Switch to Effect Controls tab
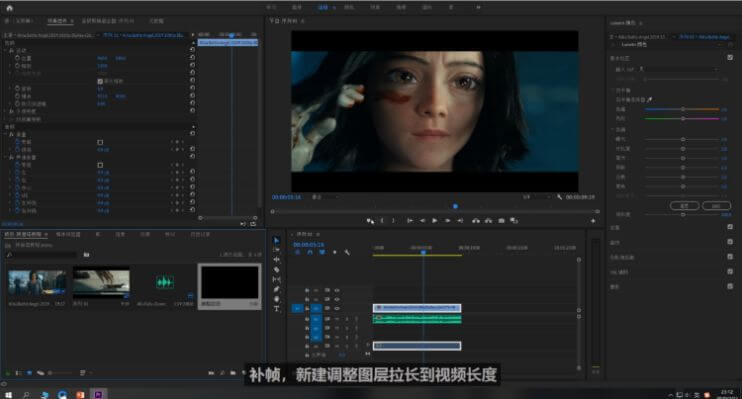 pos(58,21)
